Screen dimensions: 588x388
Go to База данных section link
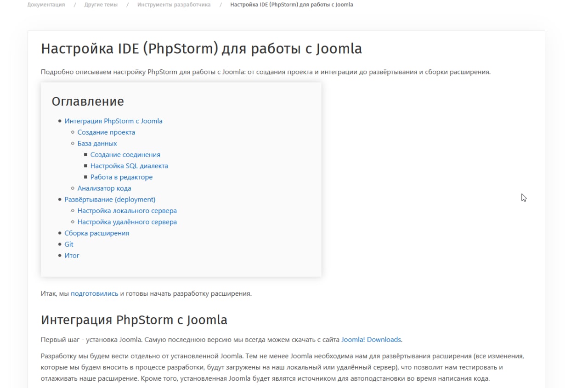(97, 143)
